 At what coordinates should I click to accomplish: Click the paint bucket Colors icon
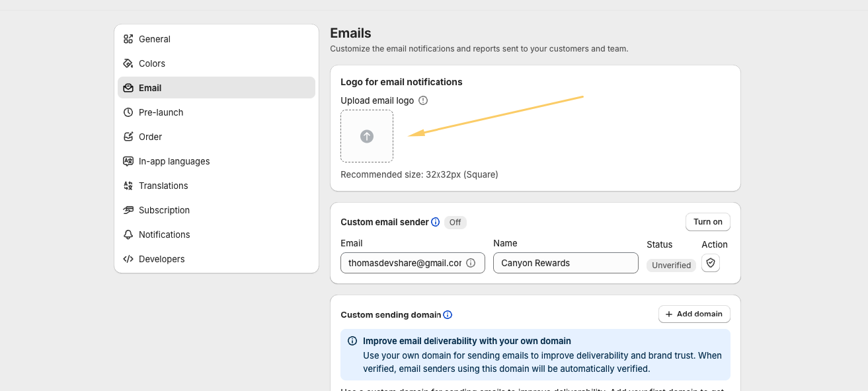click(128, 63)
